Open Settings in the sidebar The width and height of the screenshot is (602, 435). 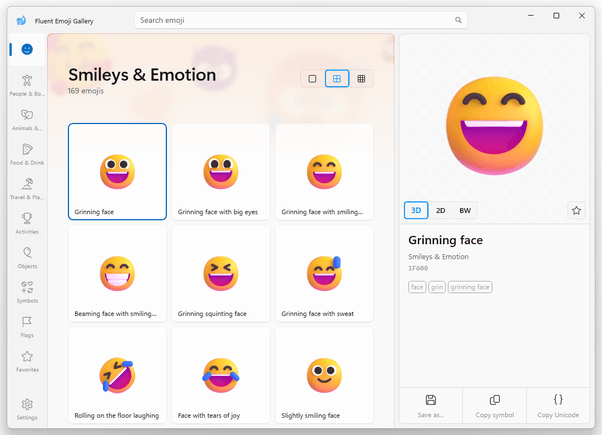pos(27,409)
